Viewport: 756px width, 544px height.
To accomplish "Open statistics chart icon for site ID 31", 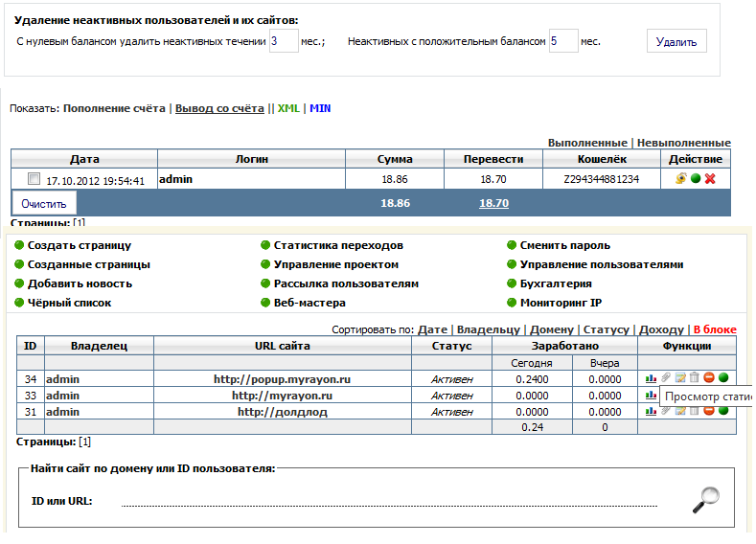I will tap(651, 411).
